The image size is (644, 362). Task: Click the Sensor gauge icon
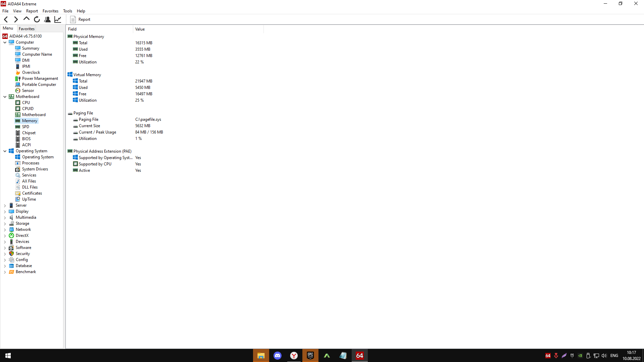[x=18, y=91]
